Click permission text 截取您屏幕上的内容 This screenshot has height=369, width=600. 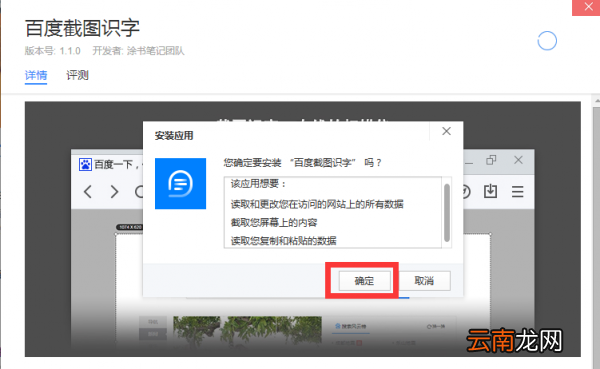tap(274, 222)
